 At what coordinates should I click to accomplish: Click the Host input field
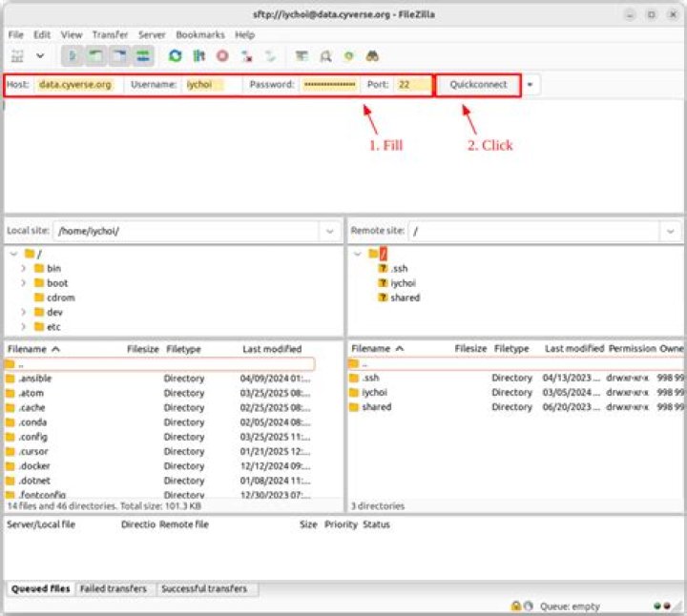click(x=78, y=85)
